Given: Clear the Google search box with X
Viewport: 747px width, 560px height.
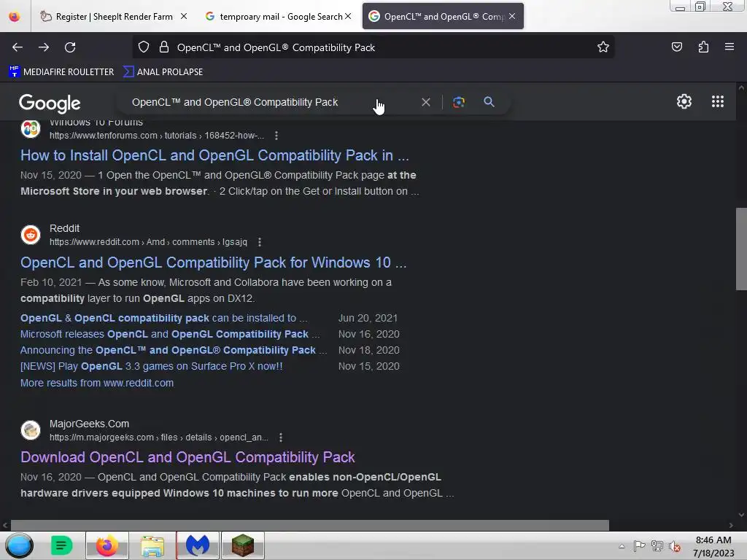Looking at the screenshot, I should pos(426,102).
